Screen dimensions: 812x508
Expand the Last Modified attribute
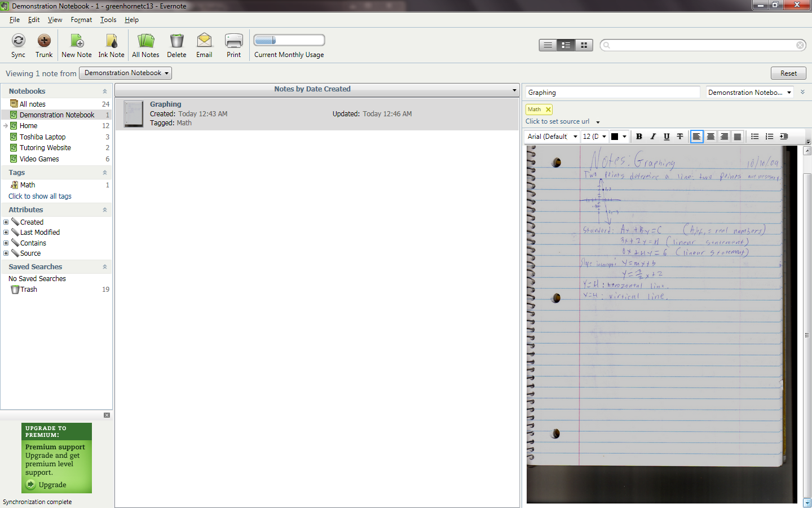tap(6, 233)
